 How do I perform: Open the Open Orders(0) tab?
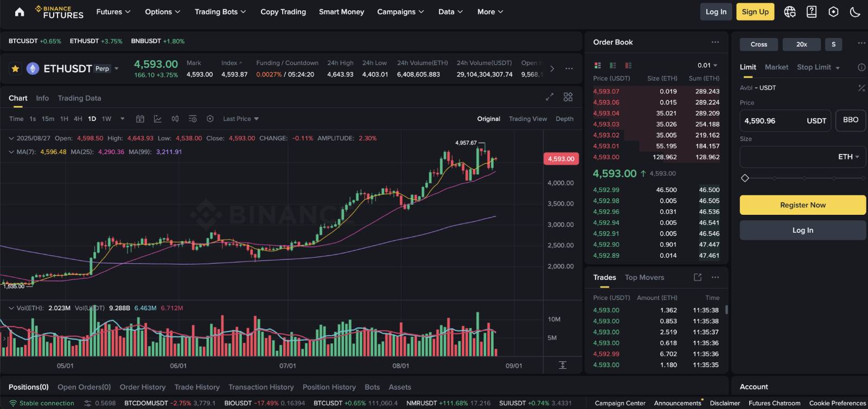point(84,387)
